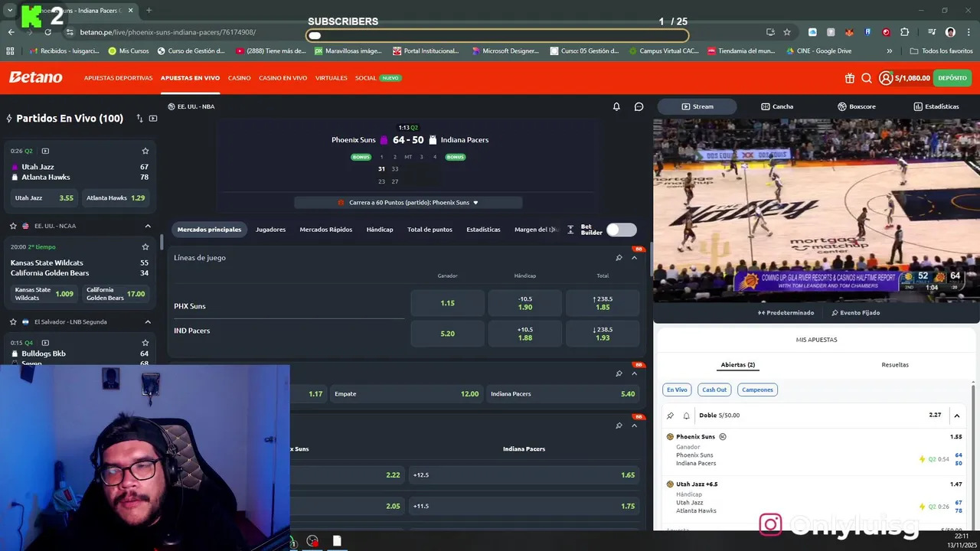Open the gift promotions icon in Betano header
Screen dimensions: 980x551
[x=850, y=78]
